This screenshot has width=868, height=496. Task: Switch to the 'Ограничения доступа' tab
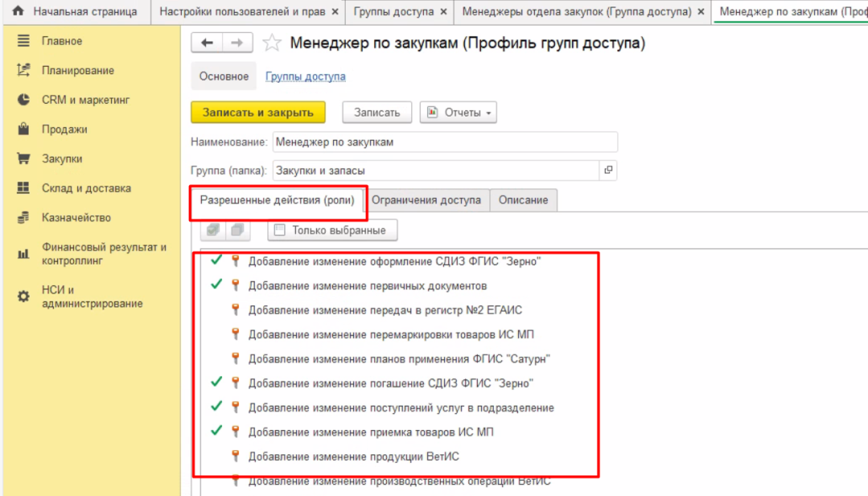(426, 200)
